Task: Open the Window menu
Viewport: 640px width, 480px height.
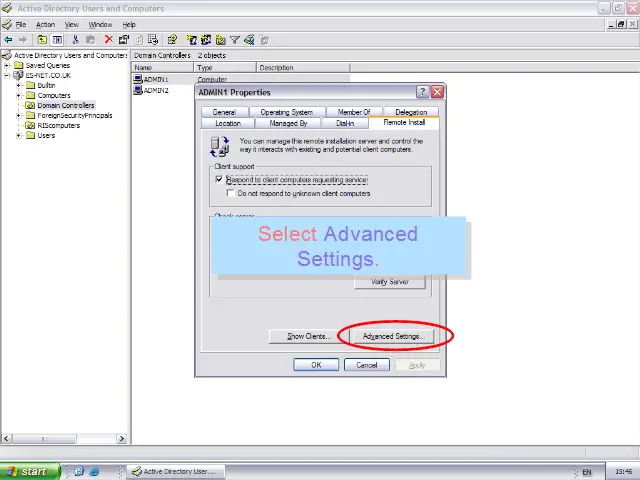Action: pos(100,24)
